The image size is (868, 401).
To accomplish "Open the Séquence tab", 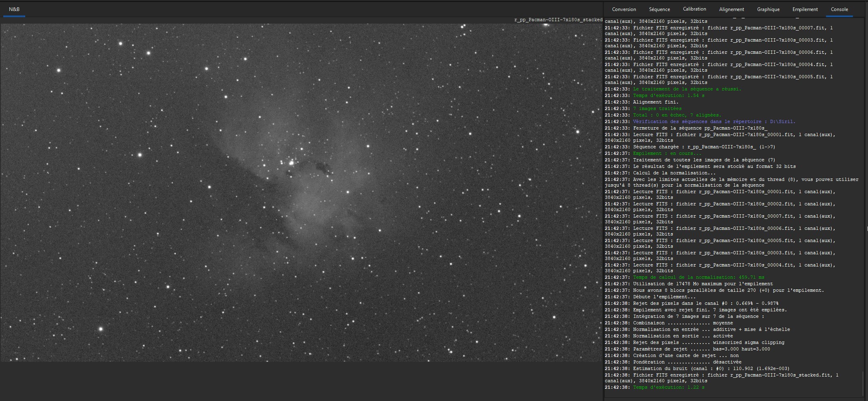I will pos(659,9).
